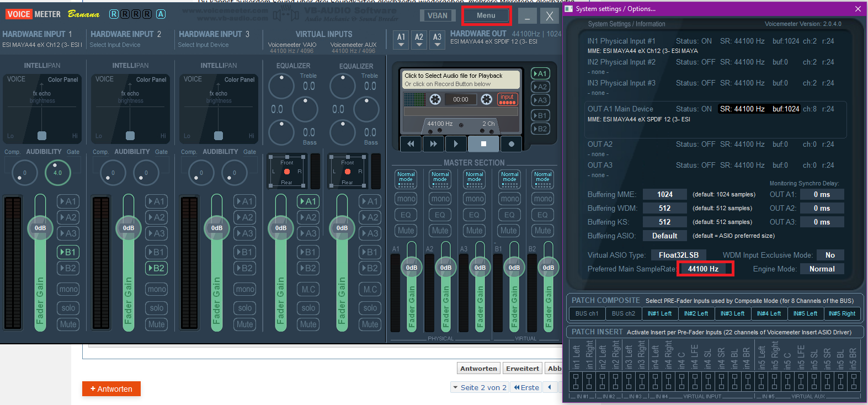Enable EQ on master A3 bus
This screenshot has height=405, width=868.
click(x=475, y=215)
